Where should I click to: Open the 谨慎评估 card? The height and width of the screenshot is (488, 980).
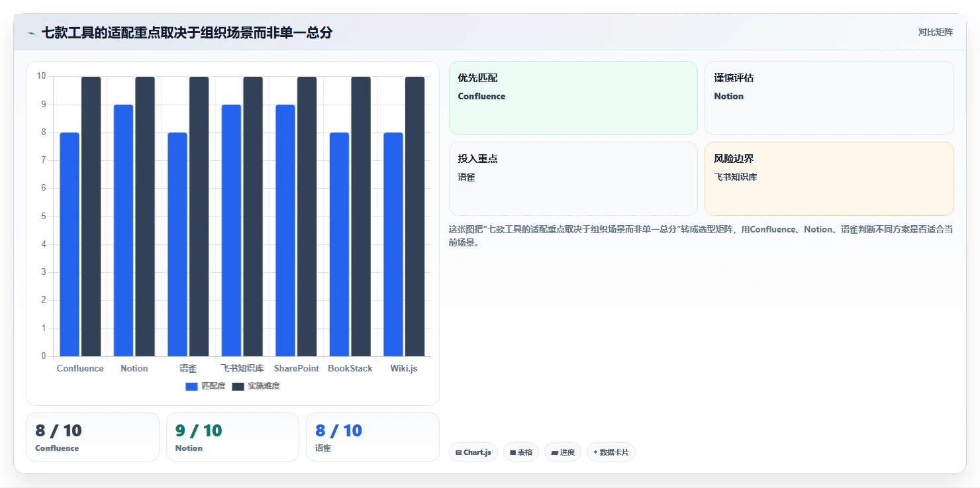tap(829, 98)
